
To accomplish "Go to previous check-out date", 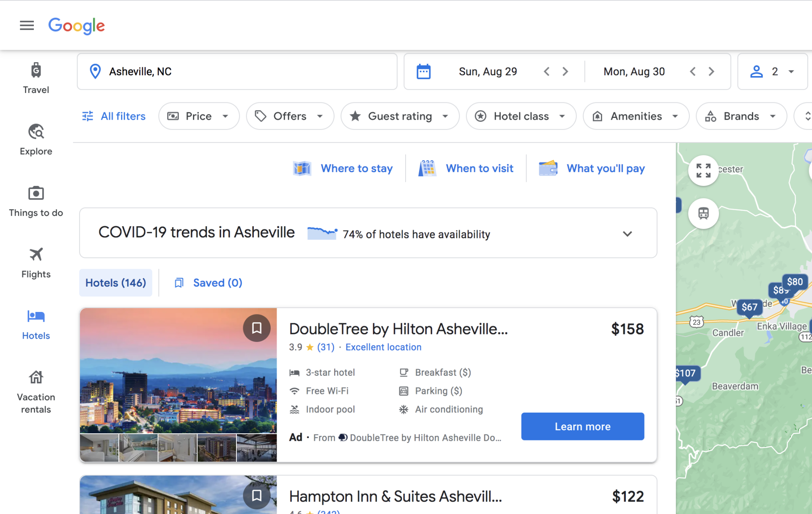I will click(x=693, y=71).
